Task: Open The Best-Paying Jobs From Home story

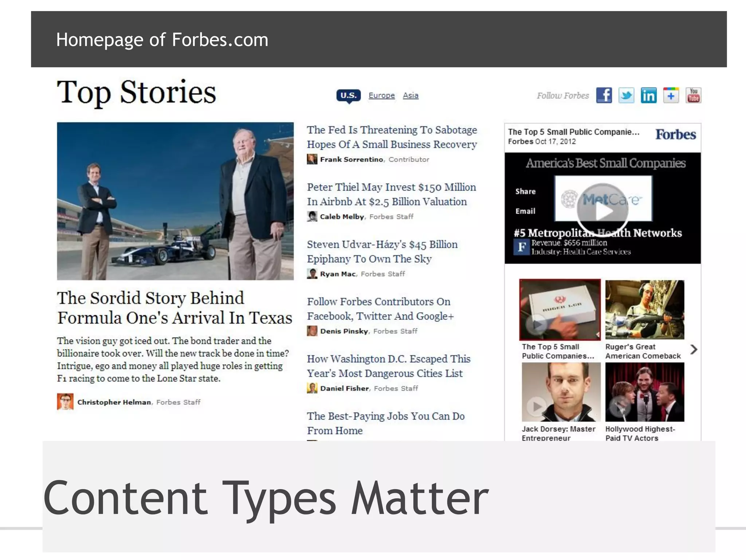Action: pos(386,423)
